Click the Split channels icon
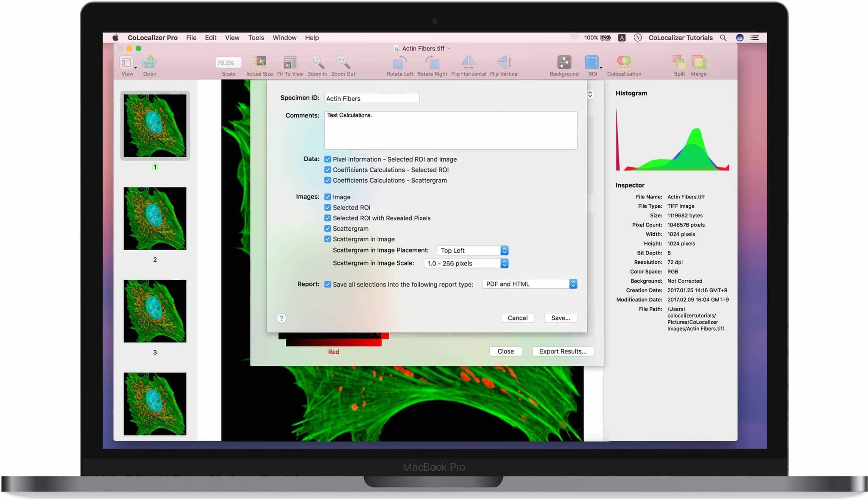868x499 pixels. point(679,63)
